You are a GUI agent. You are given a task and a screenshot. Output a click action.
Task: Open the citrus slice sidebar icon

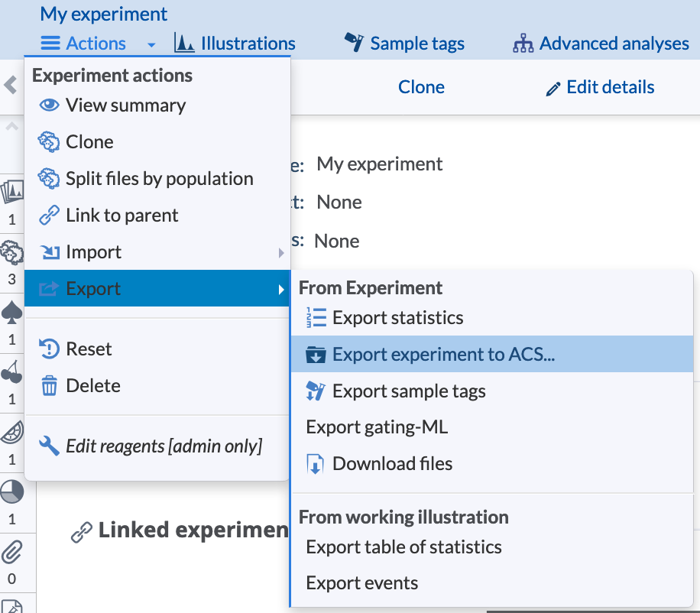(x=12, y=432)
